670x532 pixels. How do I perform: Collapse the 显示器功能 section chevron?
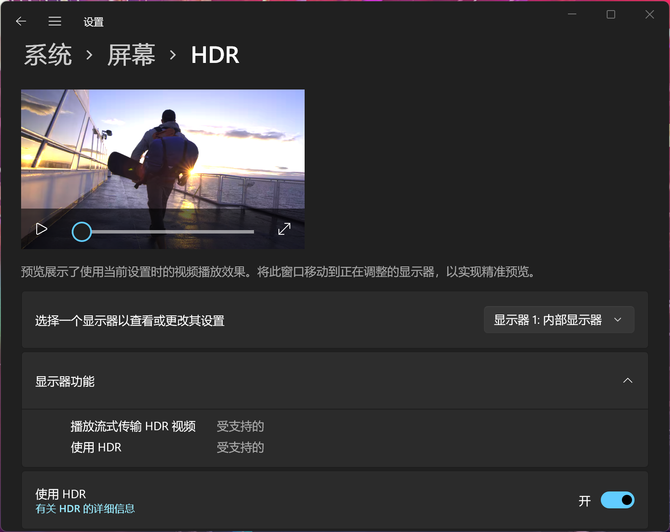(x=627, y=381)
